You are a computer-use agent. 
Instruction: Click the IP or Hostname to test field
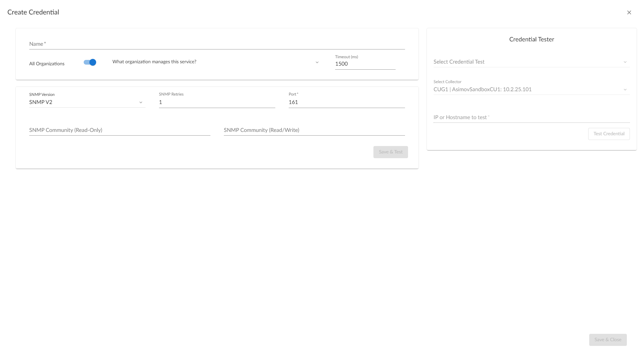click(x=531, y=117)
